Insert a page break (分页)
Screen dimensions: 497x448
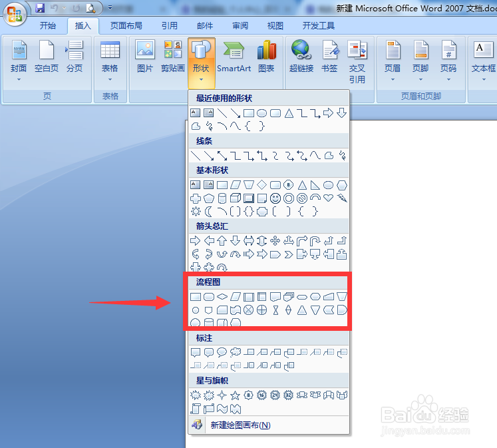(x=75, y=57)
